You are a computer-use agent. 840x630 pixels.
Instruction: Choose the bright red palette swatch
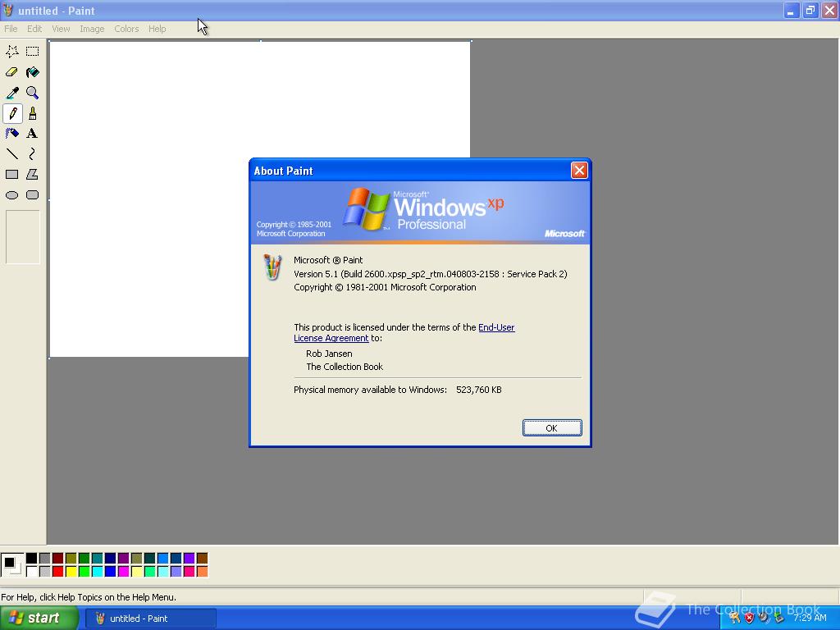click(x=58, y=572)
